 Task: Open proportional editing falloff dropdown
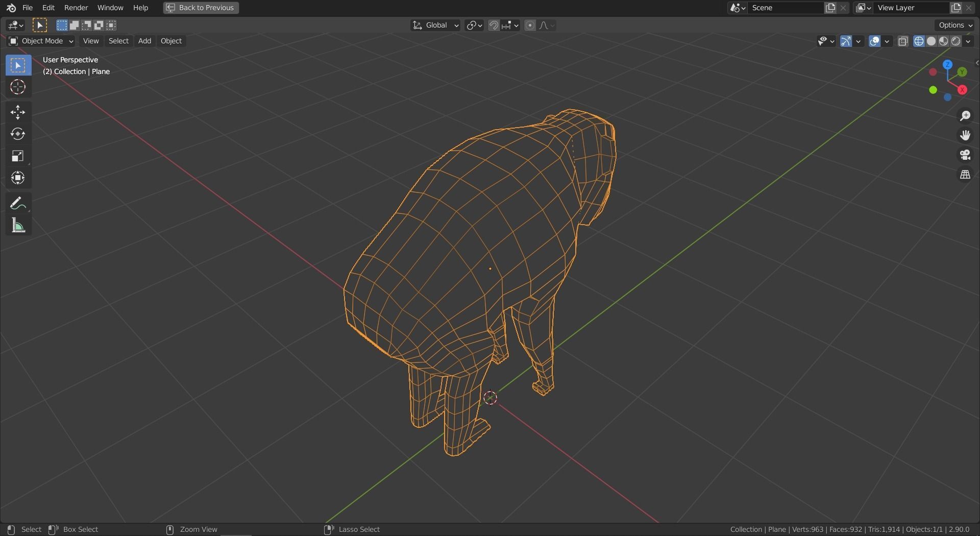pos(547,25)
